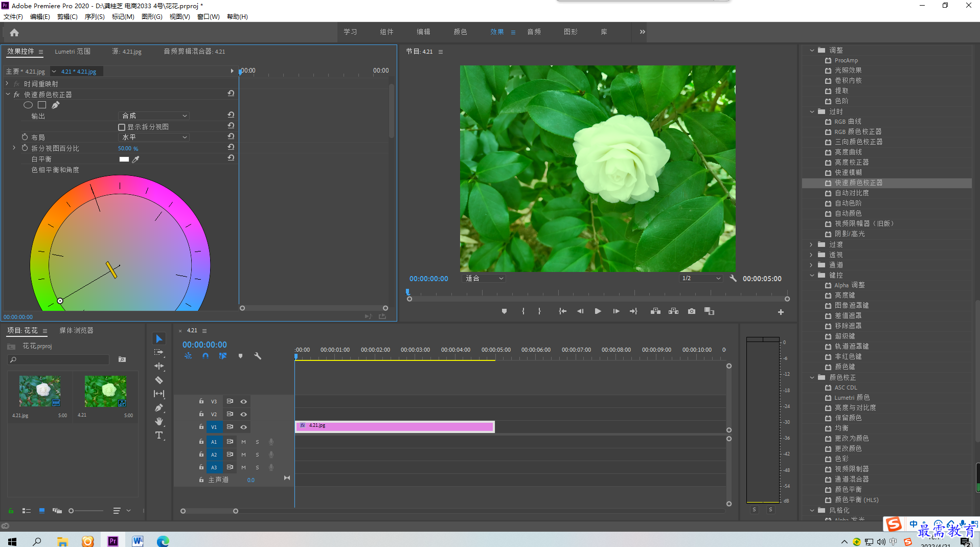Click Play in Program monitor
Screen dimensions: 980x547
(x=598, y=311)
